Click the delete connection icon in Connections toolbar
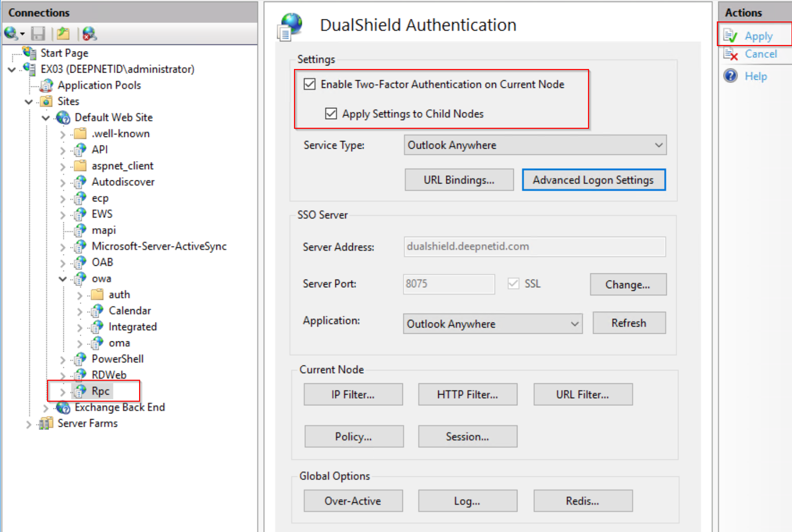This screenshot has height=532, width=792. coord(89,34)
